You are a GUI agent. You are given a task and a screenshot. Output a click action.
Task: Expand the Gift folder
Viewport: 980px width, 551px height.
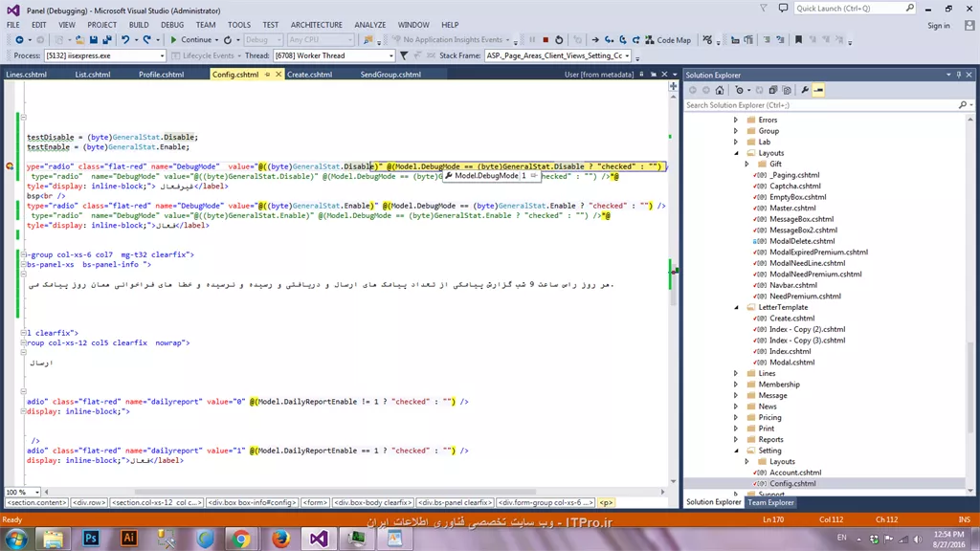(746, 165)
